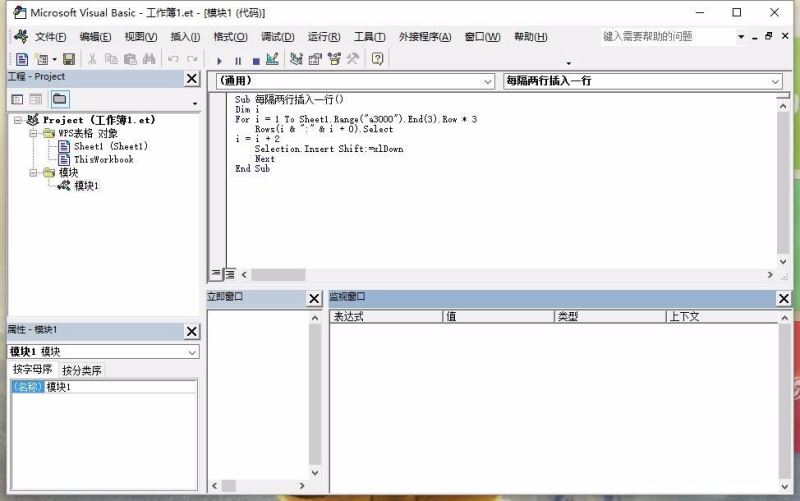The width and height of the screenshot is (800, 501).
Task: Open the Toolbox hammer-and-wrench icon
Action: pyautogui.click(x=352, y=59)
